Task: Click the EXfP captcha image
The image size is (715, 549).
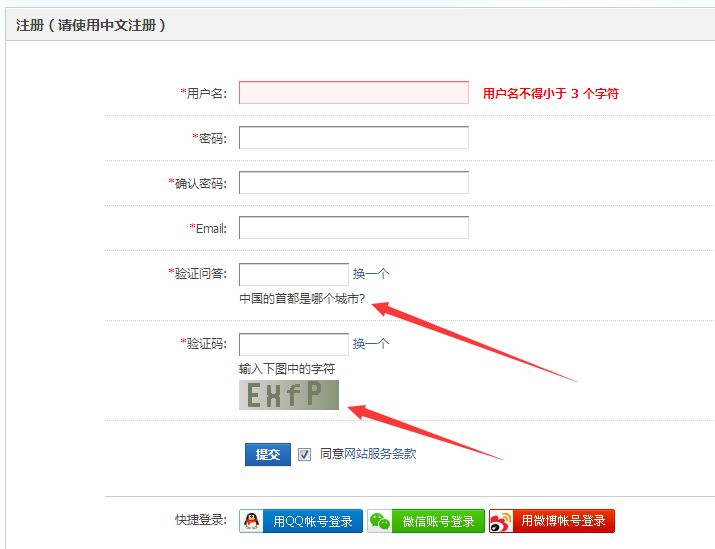Action: click(289, 395)
